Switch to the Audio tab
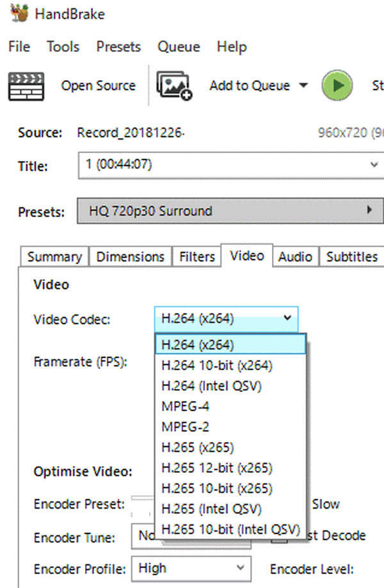The image size is (384, 588). tap(295, 256)
